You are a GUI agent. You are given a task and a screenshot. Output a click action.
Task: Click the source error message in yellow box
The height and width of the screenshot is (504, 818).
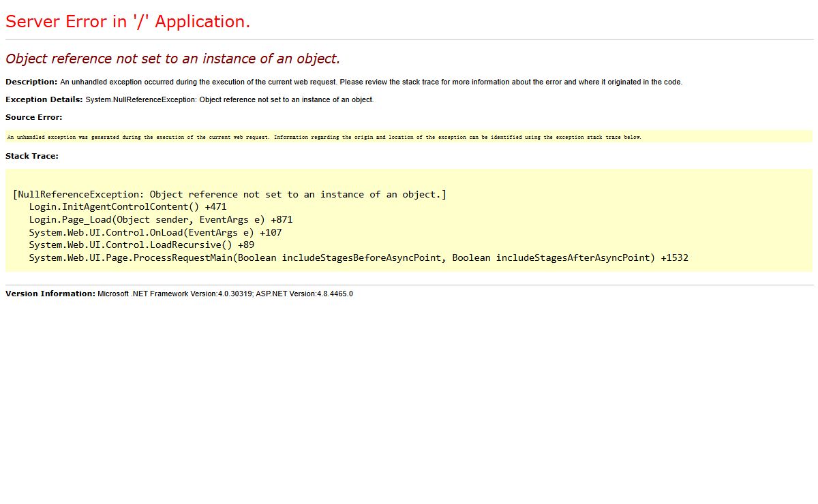point(324,137)
